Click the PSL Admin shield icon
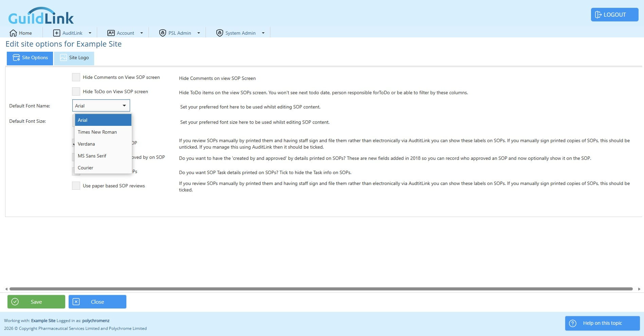Screen dimensions: 644x336 coord(163,33)
